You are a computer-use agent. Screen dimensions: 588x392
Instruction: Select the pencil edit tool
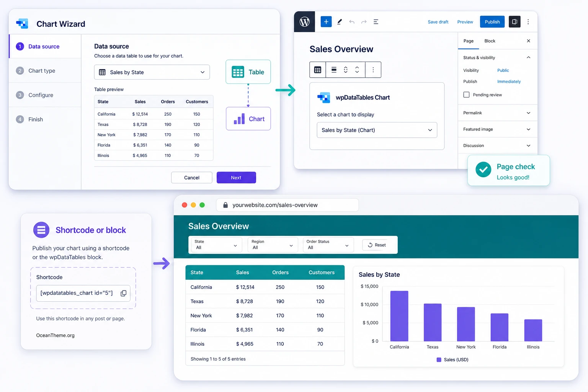[339, 22]
